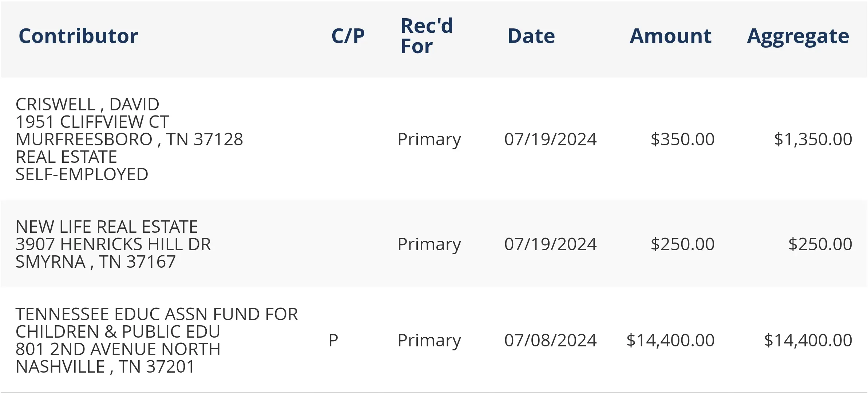Click the TENNESSEE EDUC ASSN FUND contributor name

pyautogui.click(x=156, y=314)
